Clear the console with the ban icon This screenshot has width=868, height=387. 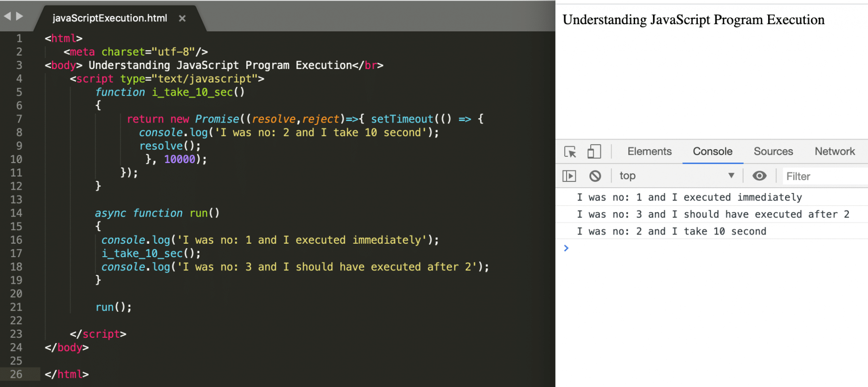coord(595,176)
